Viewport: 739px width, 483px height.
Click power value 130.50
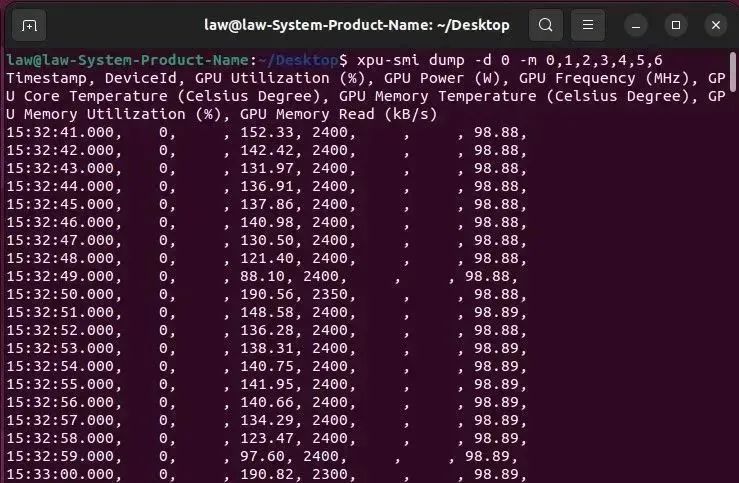[267, 240]
